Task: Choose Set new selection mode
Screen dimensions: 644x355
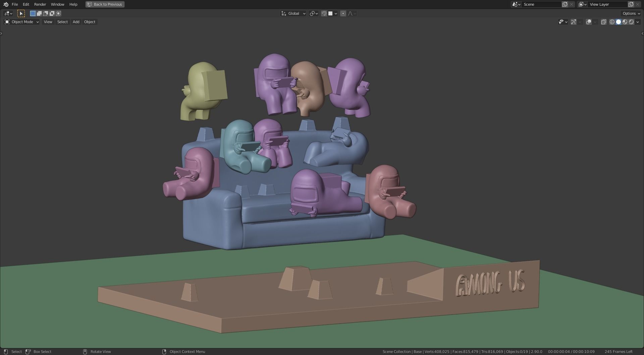Action: tap(33, 13)
